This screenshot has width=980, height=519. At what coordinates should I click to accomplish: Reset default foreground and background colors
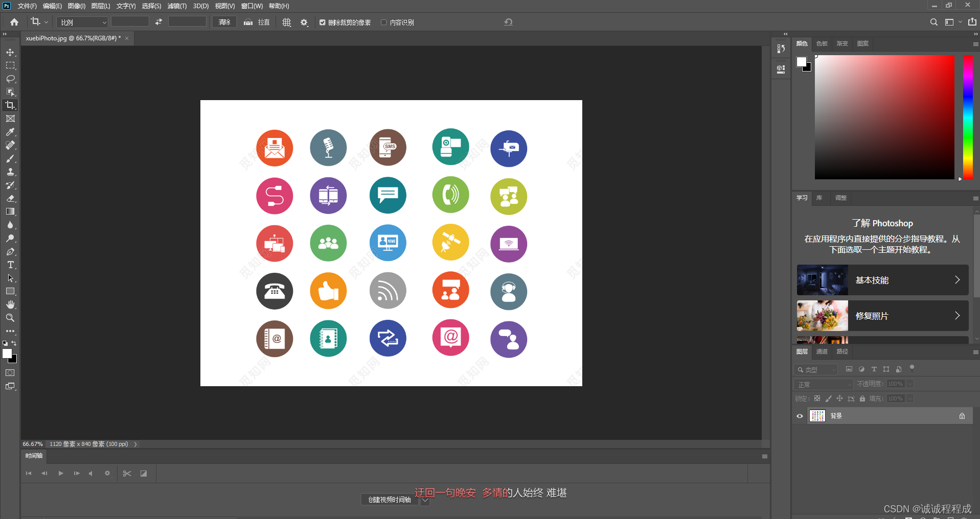pos(5,343)
